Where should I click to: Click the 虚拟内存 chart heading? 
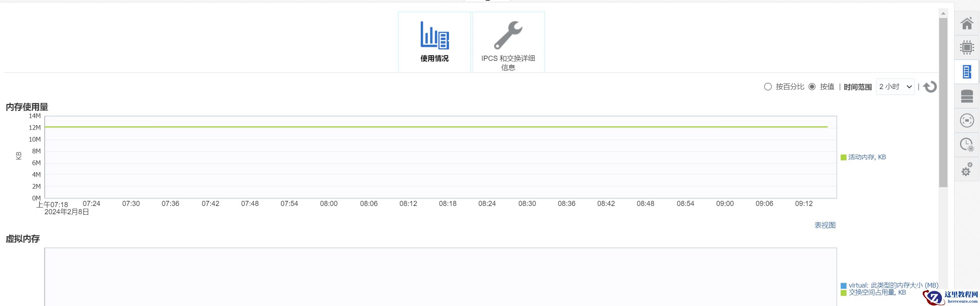23,239
